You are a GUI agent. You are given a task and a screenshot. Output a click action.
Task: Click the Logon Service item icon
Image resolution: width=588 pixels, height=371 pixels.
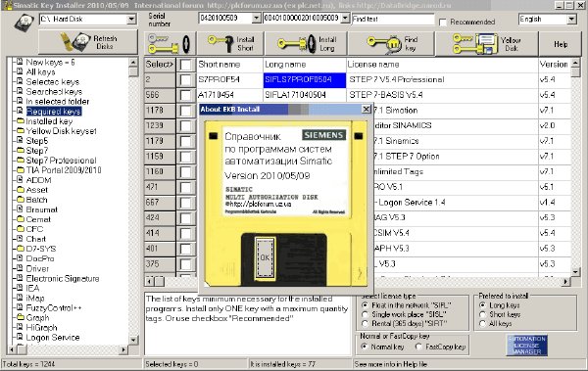point(21,337)
